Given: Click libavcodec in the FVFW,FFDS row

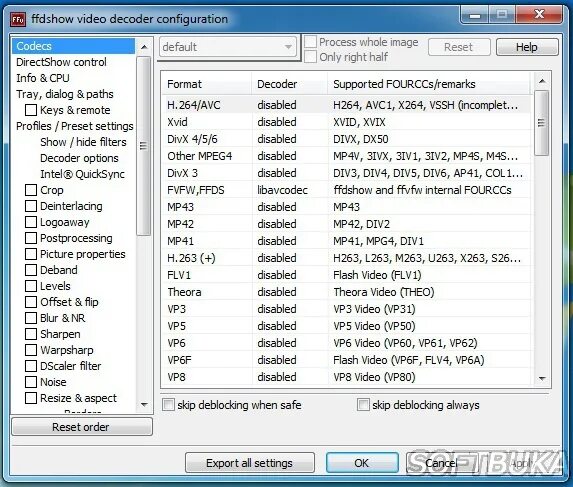Looking at the screenshot, I should 282,190.
